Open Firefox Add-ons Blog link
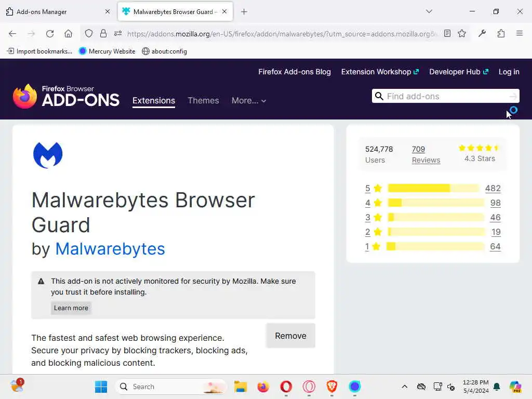 295,72
